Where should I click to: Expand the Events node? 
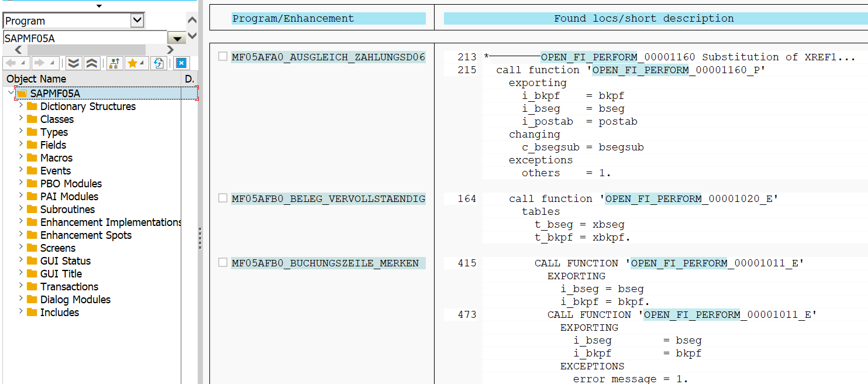21,170
